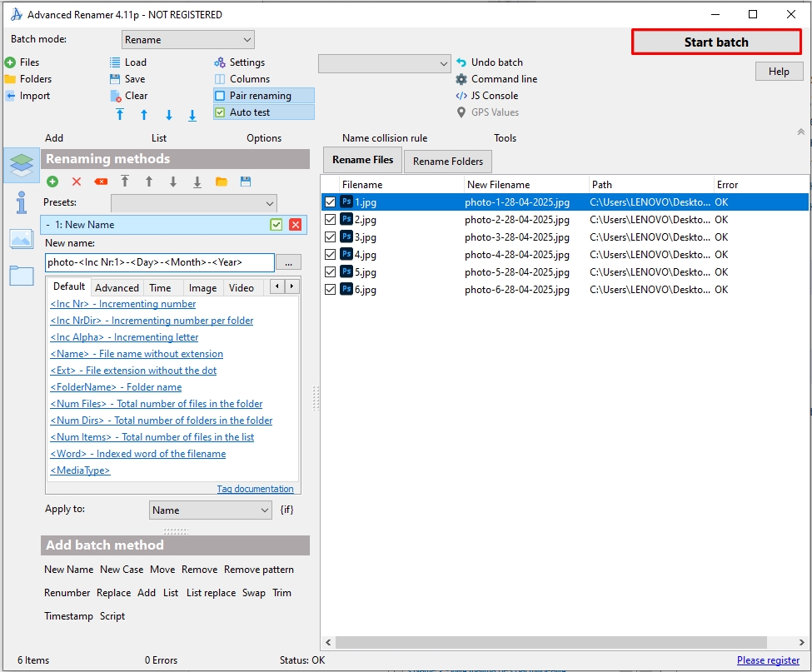Open the image preview sidebar icon
812x672 pixels.
[x=22, y=239]
